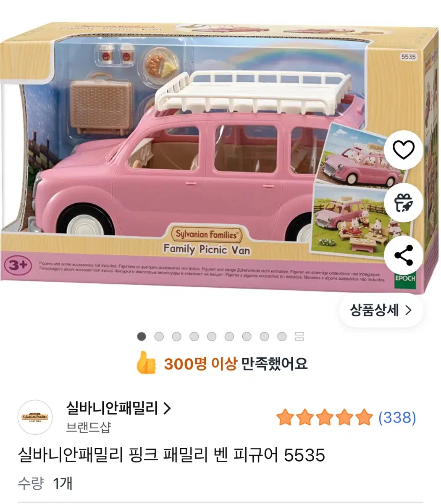Tap the share icon
Screen dimensions: 441x504
point(404,255)
